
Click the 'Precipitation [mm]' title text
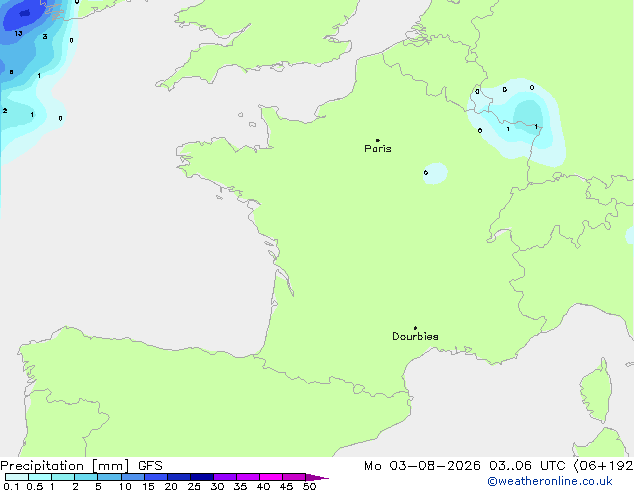point(65,466)
